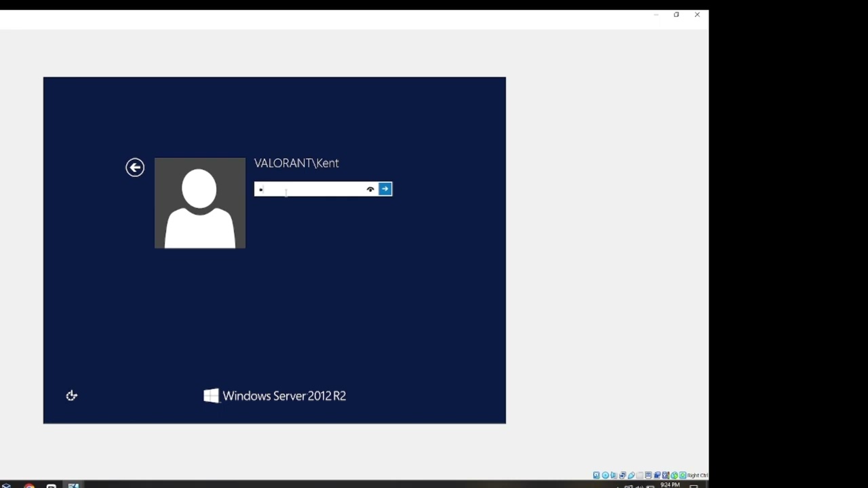The width and height of the screenshot is (868, 488).
Task: Select the VALORANT\Kent user avatar picture
Action: click(x=200, y=203)
